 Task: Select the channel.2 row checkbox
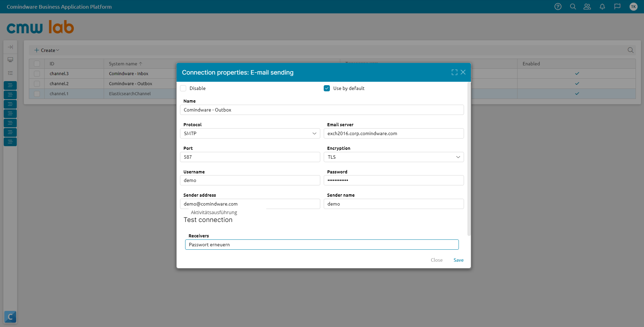(37, 83)
